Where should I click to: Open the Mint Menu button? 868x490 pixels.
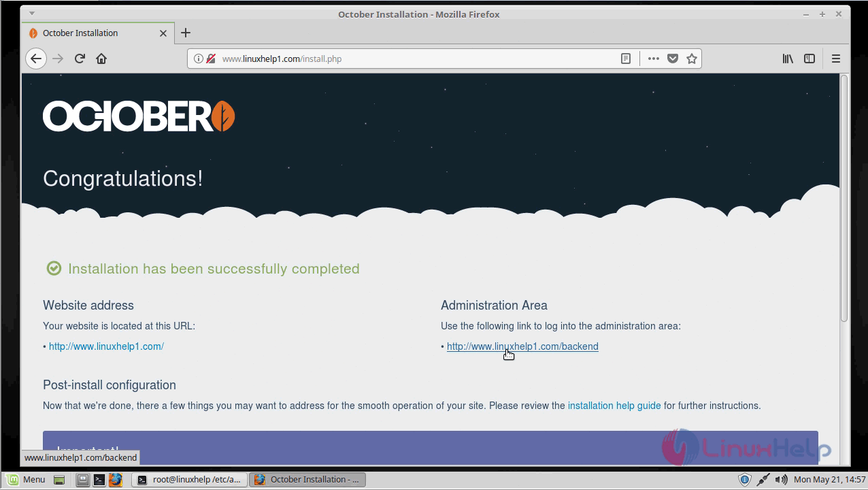pyautogui.click(x=25, y=479)
